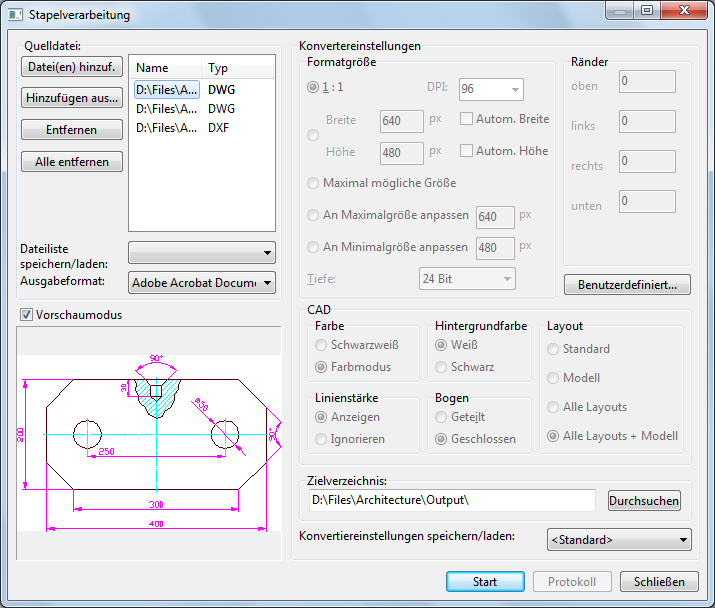Click Durchsuchen to browse output folder
The width and height of the screenshot is (715, 608).
(x=644, y=500)
